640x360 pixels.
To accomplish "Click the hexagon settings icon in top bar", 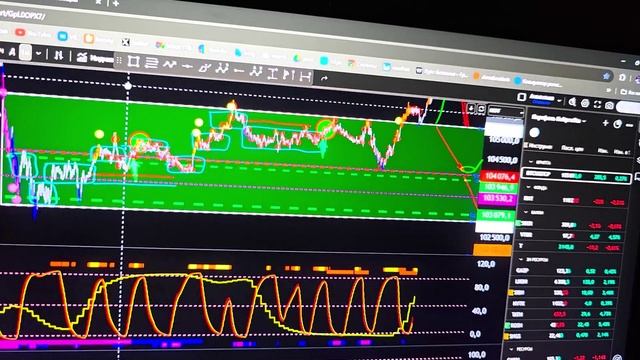I will (585, 103).
